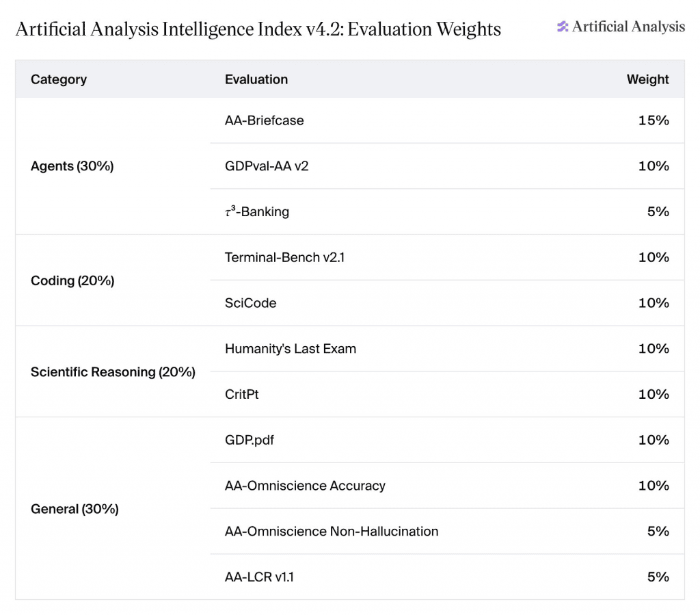Click the Artificial Analysis logo icon
Image resolution: width=700 pixels, height=615 pixels.
[563, 27]
